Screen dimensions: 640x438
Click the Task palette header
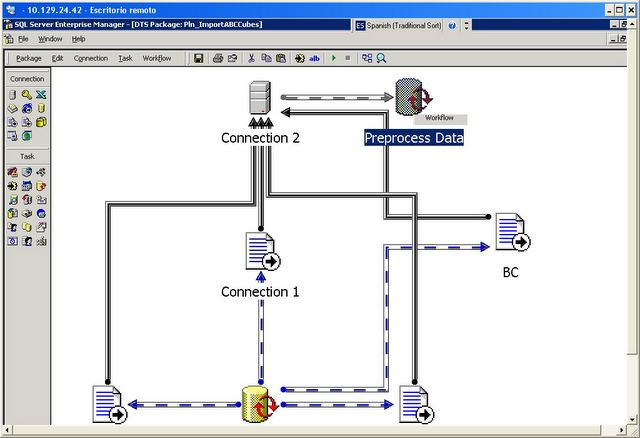click(27, 156)
